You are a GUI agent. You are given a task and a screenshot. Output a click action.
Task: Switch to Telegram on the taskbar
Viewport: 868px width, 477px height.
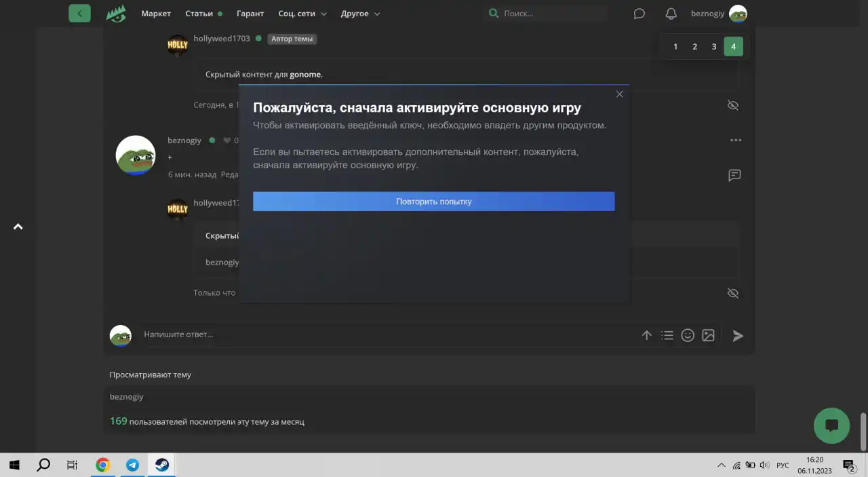pyautogui.click(x=133, y=465)
